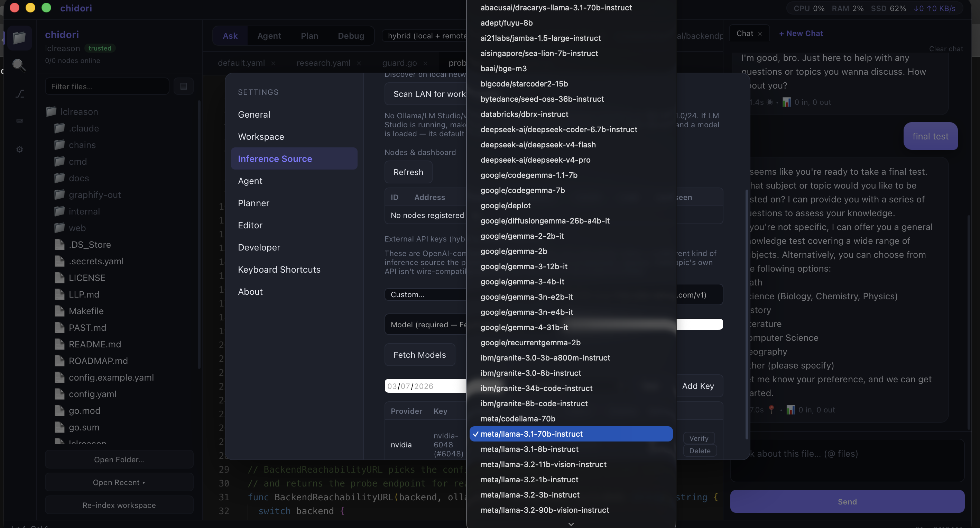Click bar chart icon under 7.0s message
The width and height of the screenshot is (980, 528).
point(791,410)
